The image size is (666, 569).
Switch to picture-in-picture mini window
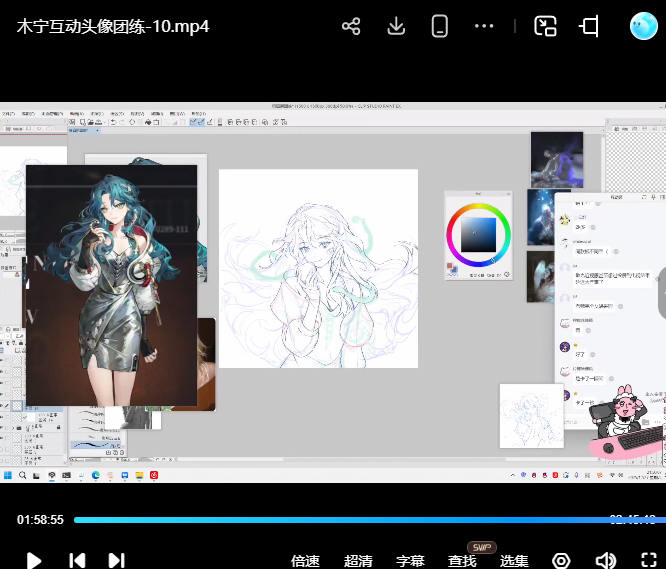click(545, 27)
